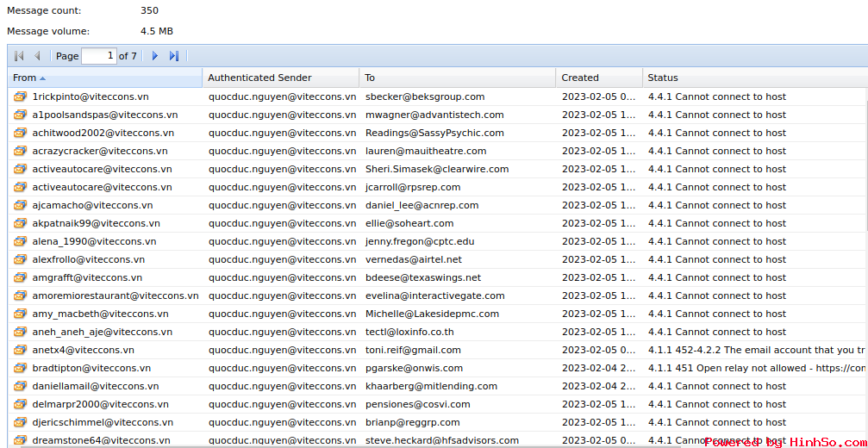Go to the first page
Screen dimensions: 868x448
(19, 56)
